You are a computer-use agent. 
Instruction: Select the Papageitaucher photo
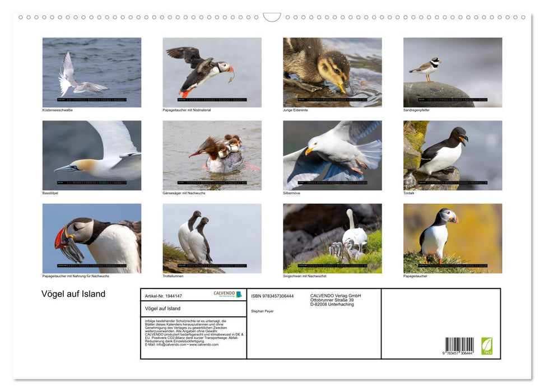coord(452,237)
